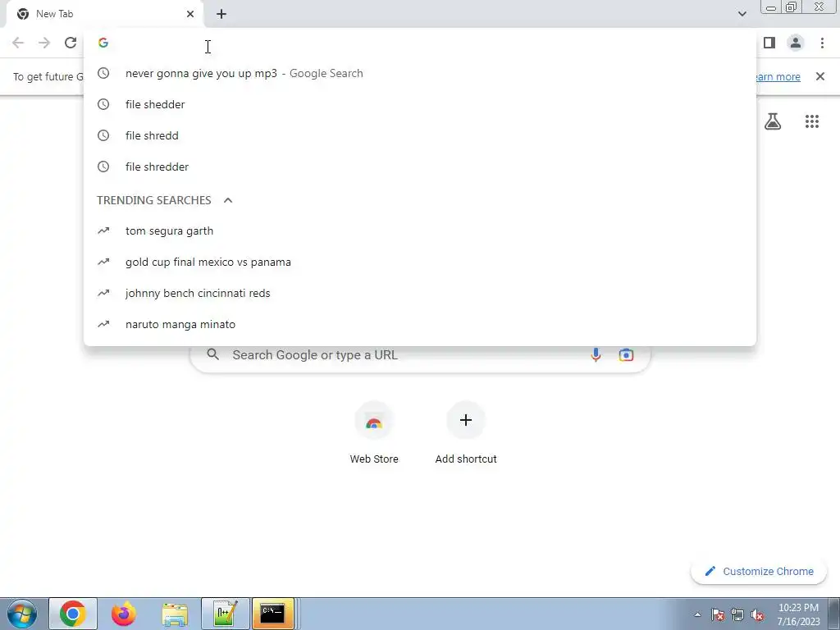Show hidden tray icons arrow
This screenshot has width=840, height=630.
tap(697, 615)
